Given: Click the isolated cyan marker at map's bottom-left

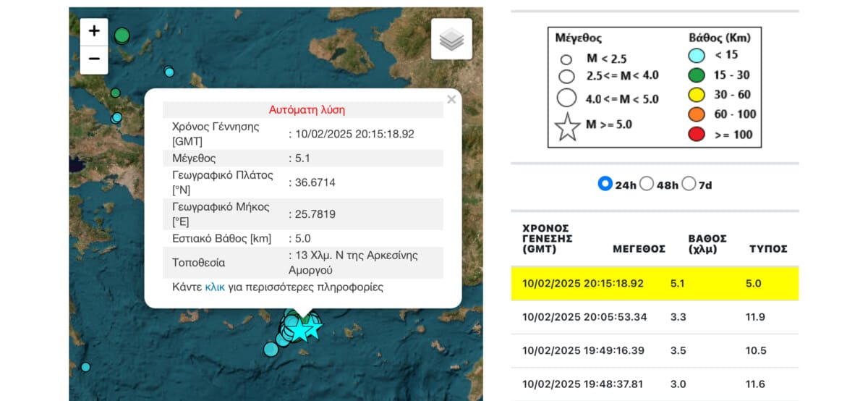Looking at the screenshot, I should pyautogui.click(x=85, y=367).
